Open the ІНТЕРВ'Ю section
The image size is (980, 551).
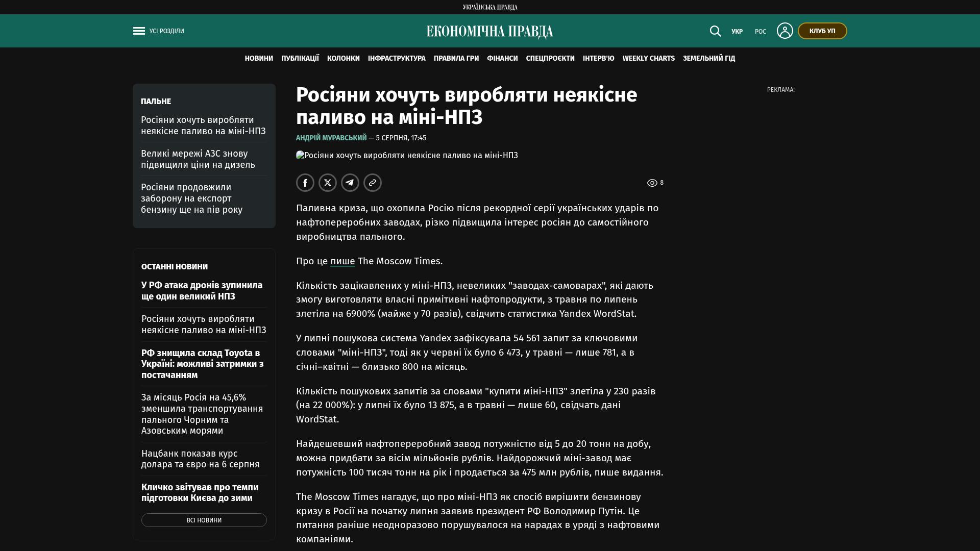pos(599,59)
